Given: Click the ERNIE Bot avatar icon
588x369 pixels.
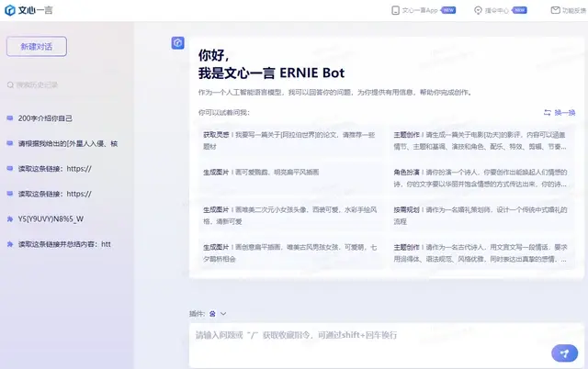Looking at the screenshot, I should point(177,43).
